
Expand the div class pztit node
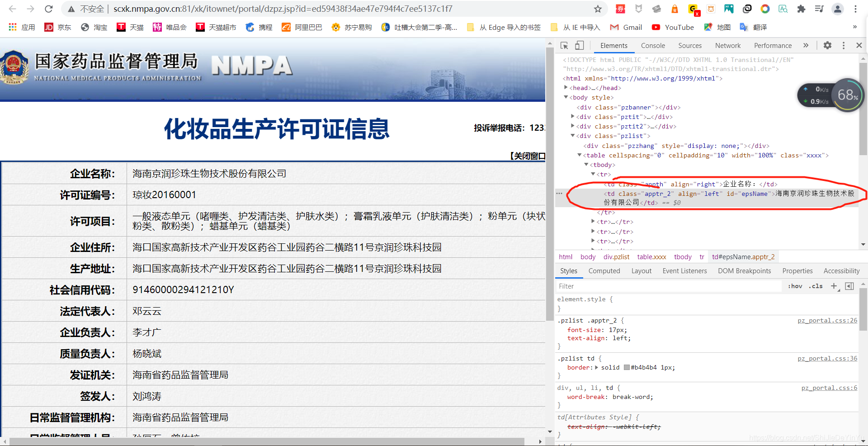coord(573,117)
